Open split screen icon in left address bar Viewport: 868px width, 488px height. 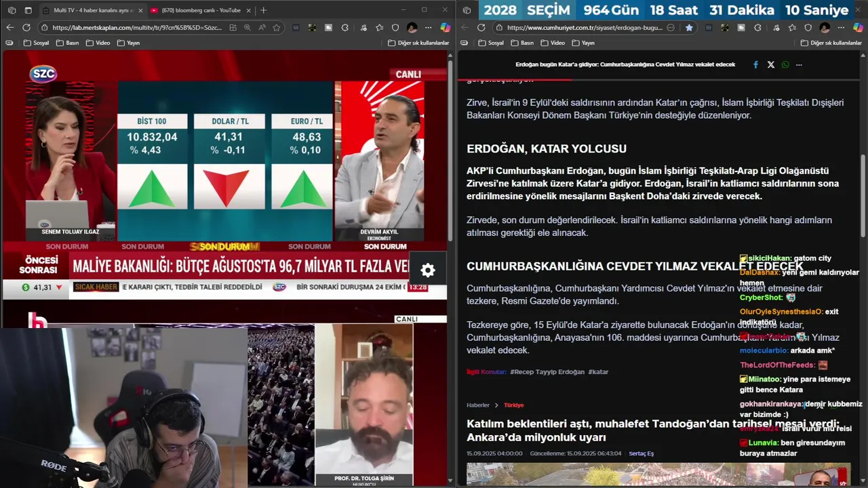[x=233, y=28]
